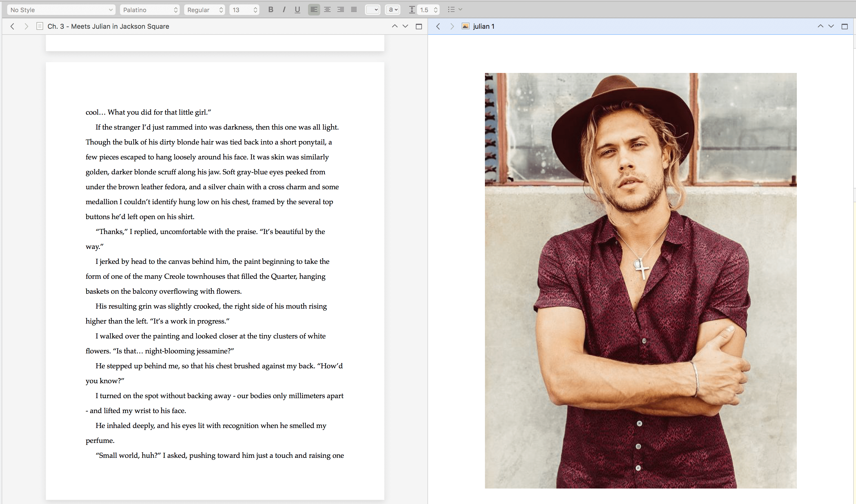Open the No Style paragraph style dropdown
The image size is (856, 504).
coord(61,10)
